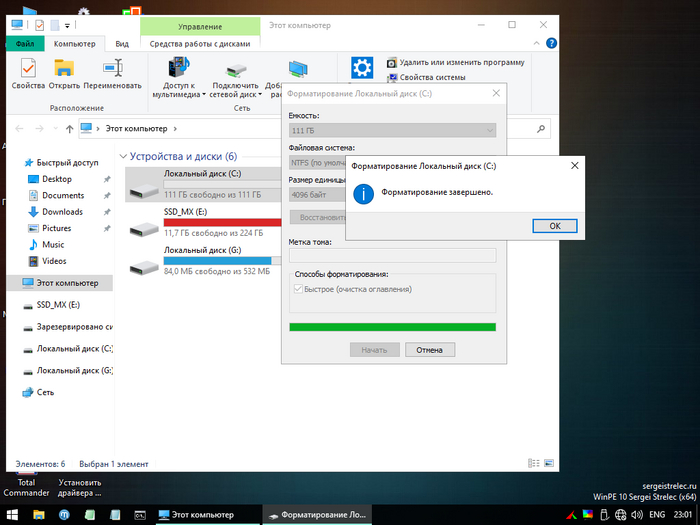
Task: Click Подключить сетевой диск ribbon icon
Action: coord(235,77)
